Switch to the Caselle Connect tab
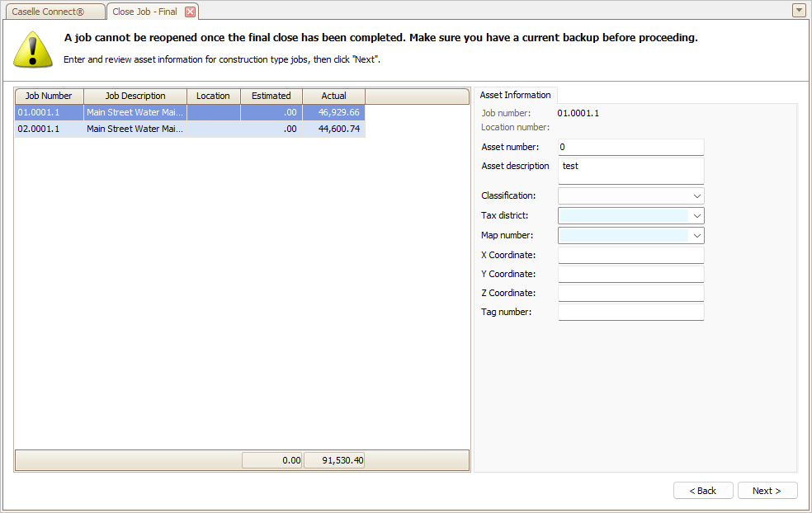812x513 pixels. (x=54, y=12)
